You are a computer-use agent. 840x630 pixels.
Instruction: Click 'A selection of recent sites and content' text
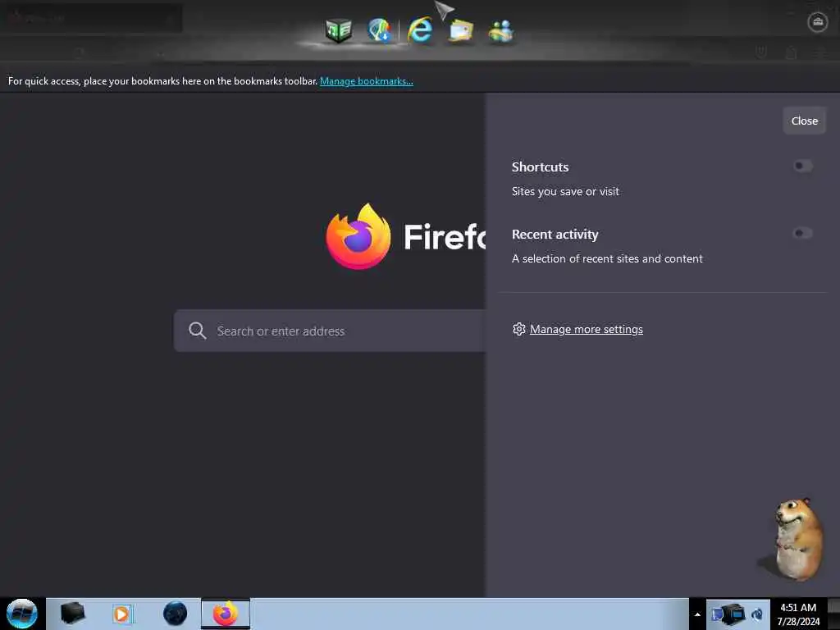click(x=607, y=258)
